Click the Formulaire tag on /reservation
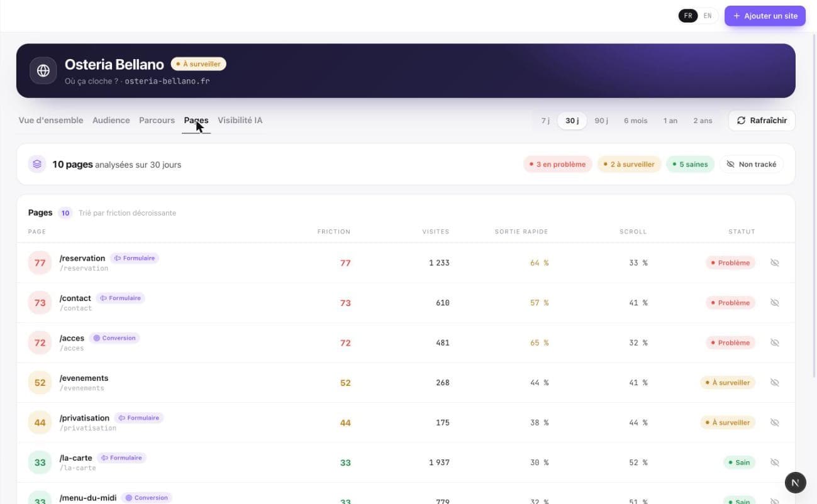This screenshot has height=504, width=817. pyautogui.click(x=135, y=258)
